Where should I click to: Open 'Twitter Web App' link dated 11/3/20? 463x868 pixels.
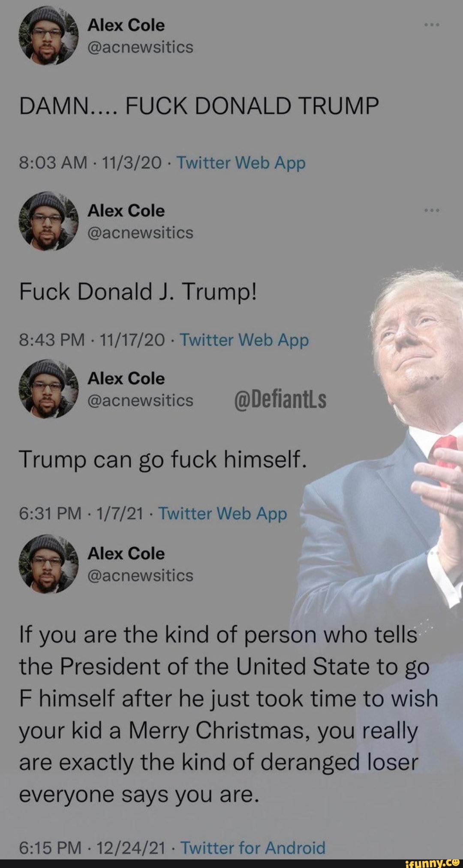tap(241, 163)
